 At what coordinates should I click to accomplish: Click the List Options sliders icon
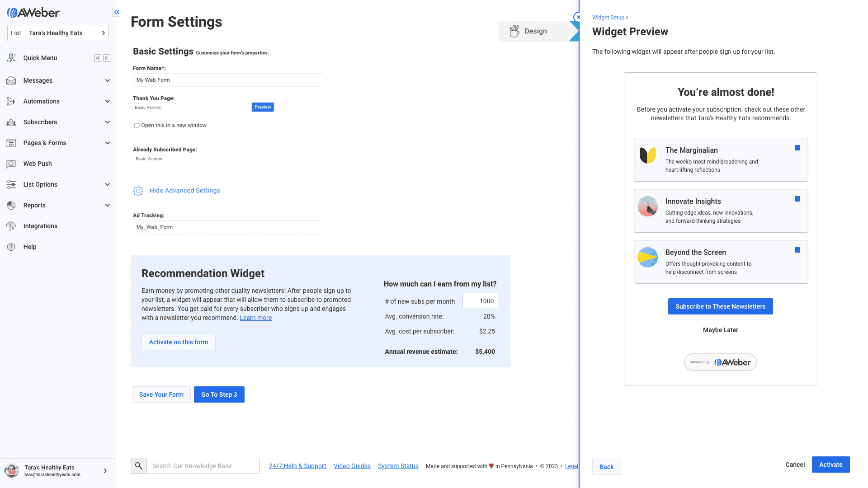click(x=11, y=184)
